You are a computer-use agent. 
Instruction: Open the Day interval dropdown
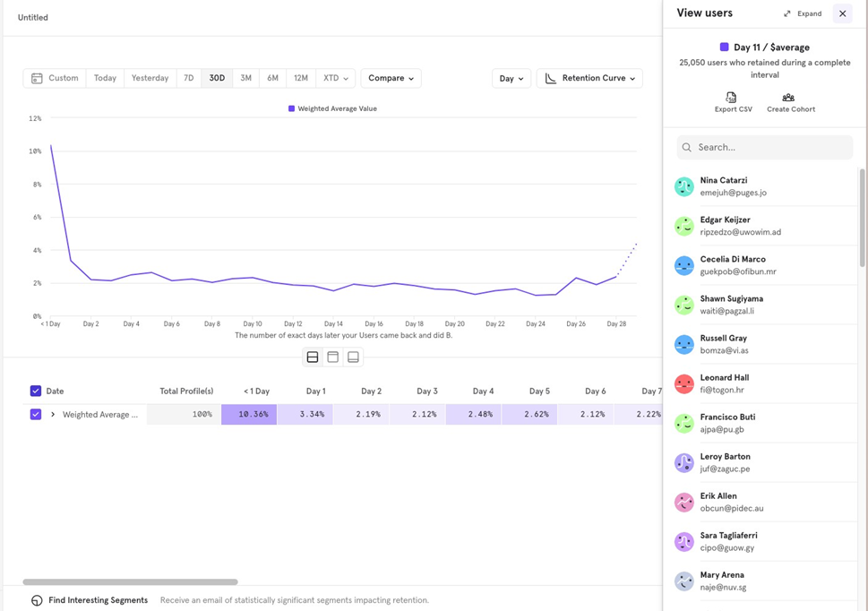click(511, 79)
